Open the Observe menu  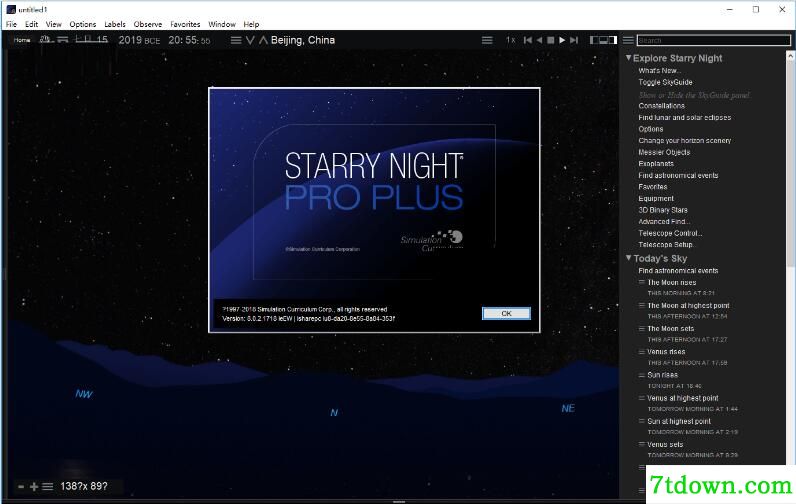coord(148,24)
